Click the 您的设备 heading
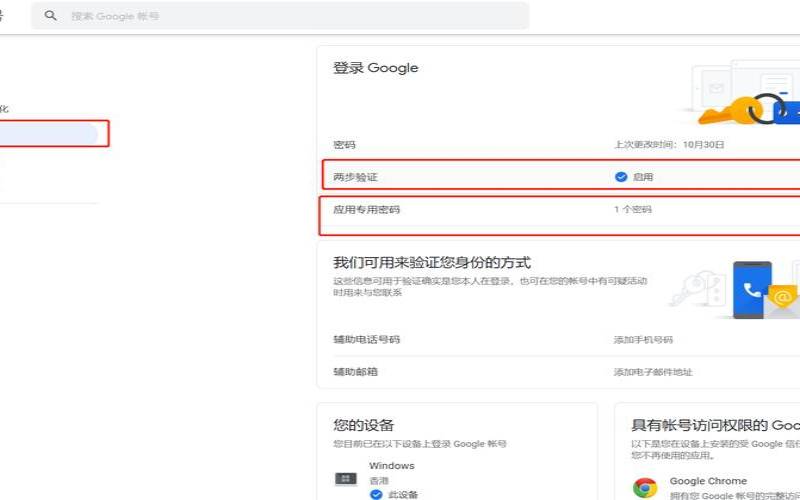 pyautogui.click(x=363, y=425)
